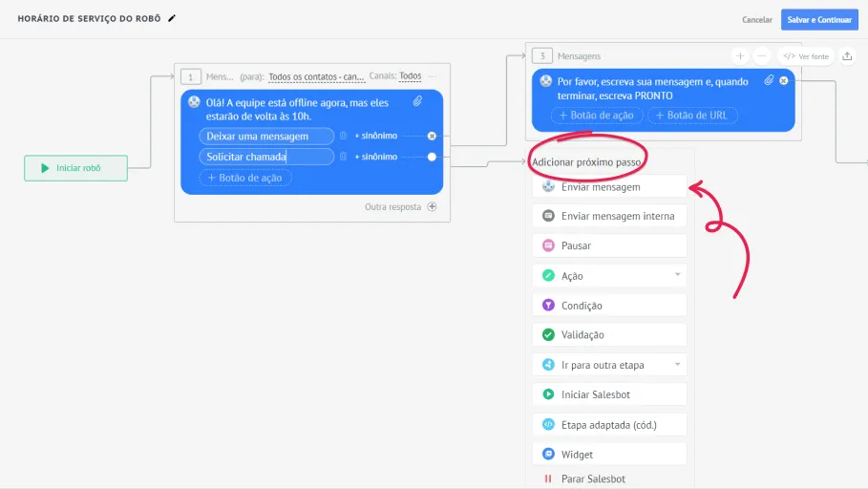Click the Solicitar chamada connector dot

432,157
